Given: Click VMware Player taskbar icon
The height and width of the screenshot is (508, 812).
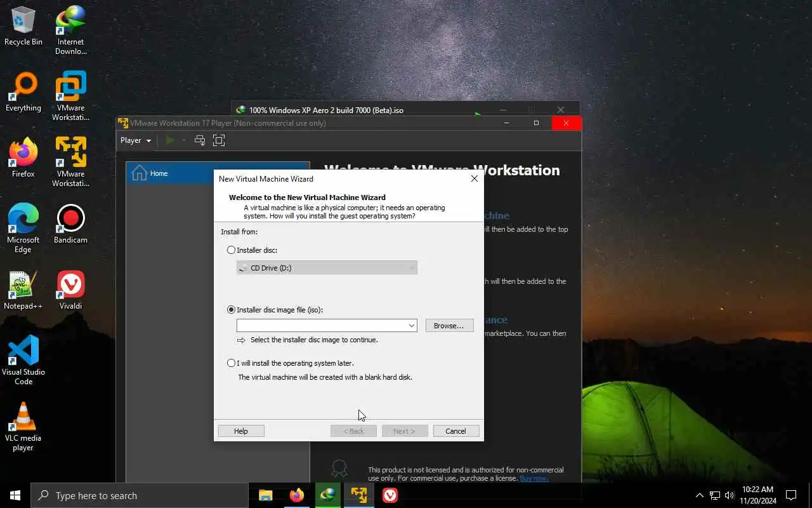Looking at the screenshot, I should (x=358, y=495).
